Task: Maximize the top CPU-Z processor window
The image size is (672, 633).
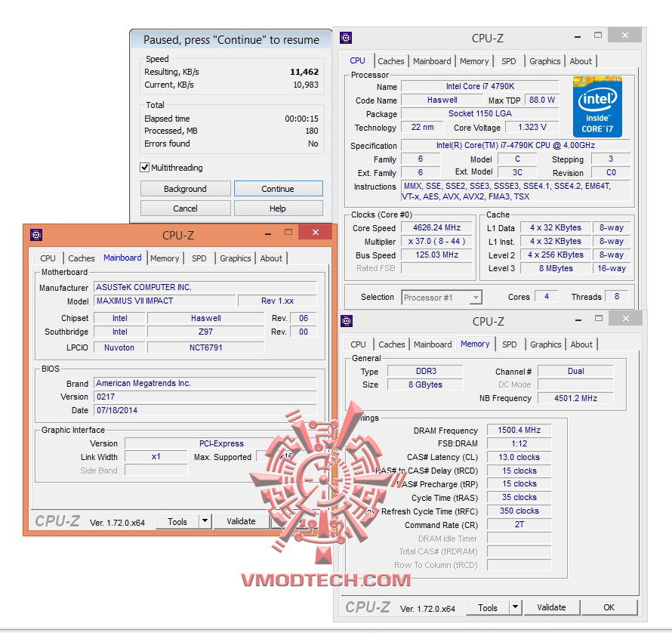Action: (x=598, y=36)
